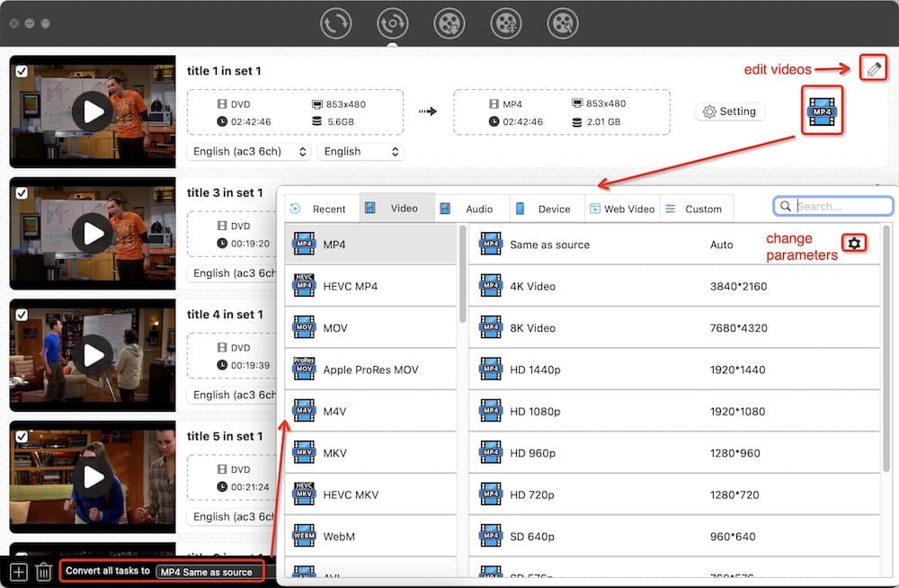Select the 4K Video 3840*2160 preset
Viewport: 899px width, 588px height.
point(629,286)
